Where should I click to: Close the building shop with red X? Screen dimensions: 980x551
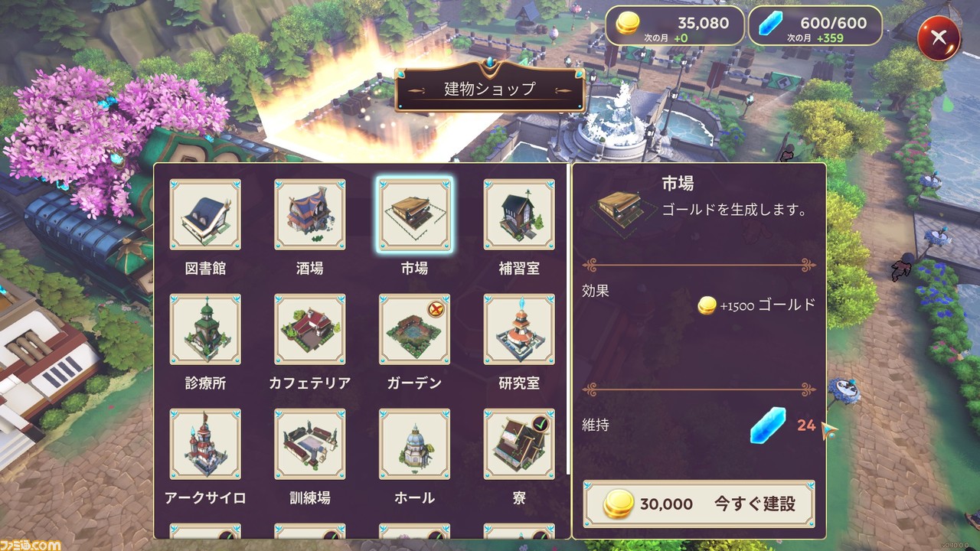(x=939, y=37)
